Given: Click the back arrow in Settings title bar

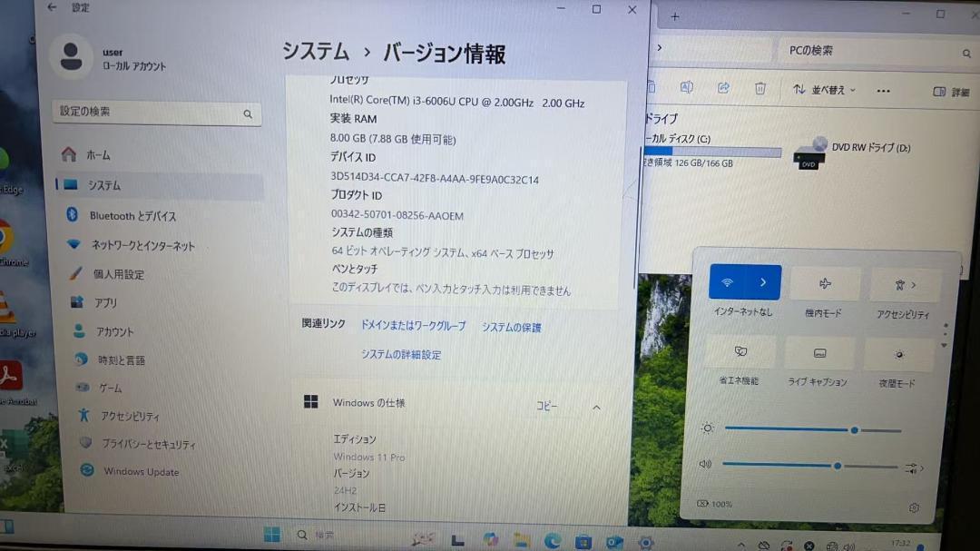Looking at the screenshot, I should click(x=51, y=7).
